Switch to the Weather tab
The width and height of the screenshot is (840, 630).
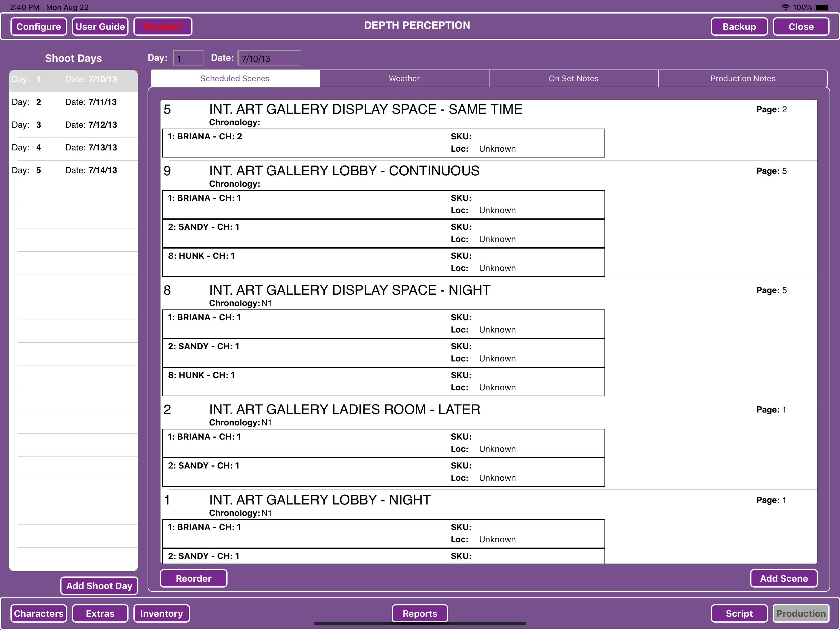(404, 78)
